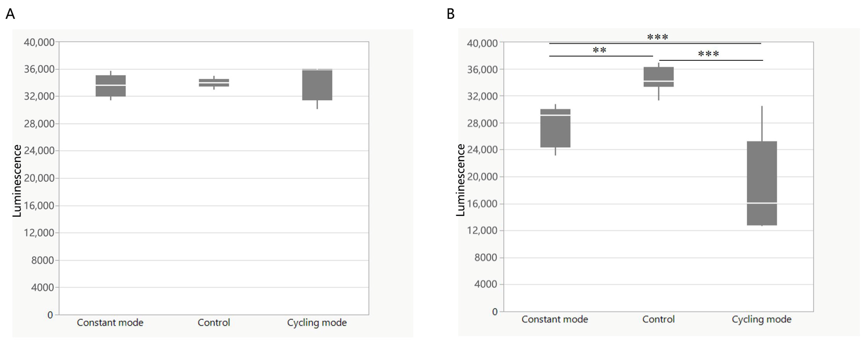This screenshot has width=868, height=346.
Task: Click the Cycling mode axis label in panel A
Action: point(317,323)
